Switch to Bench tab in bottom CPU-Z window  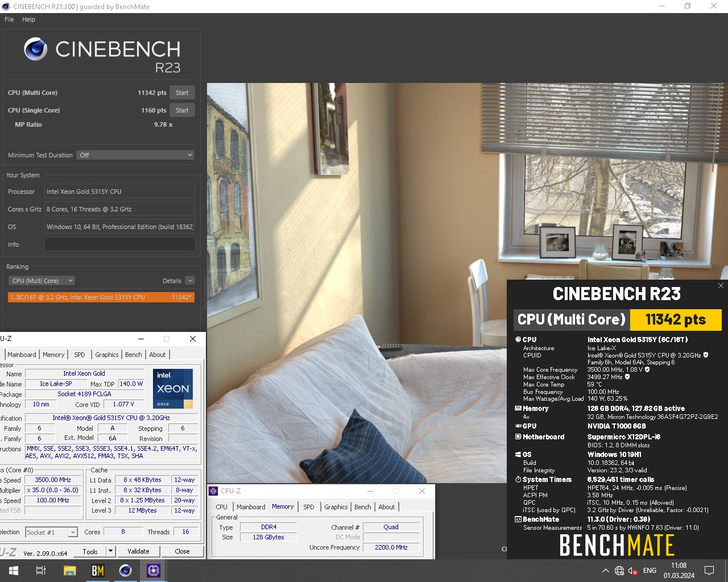coord(363,507)
